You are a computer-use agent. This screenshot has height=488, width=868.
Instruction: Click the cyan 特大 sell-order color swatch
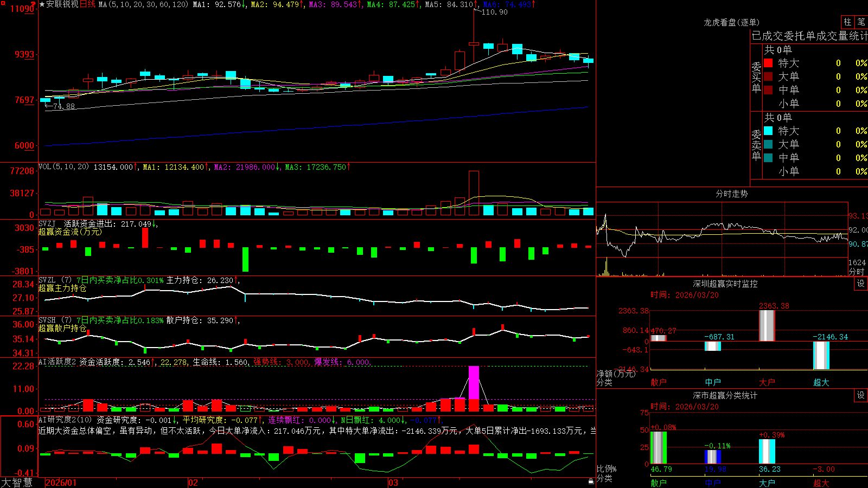click(x=768, y=131)
